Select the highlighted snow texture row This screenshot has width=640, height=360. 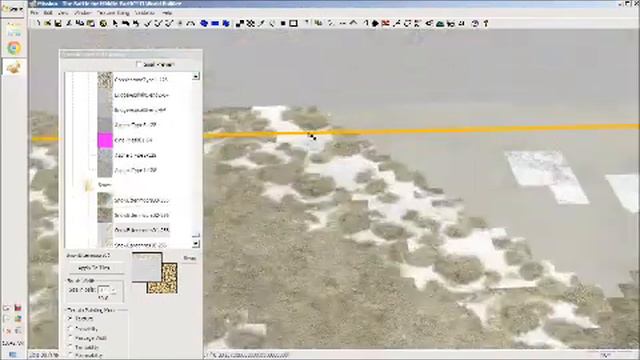(x=141, y=230)
